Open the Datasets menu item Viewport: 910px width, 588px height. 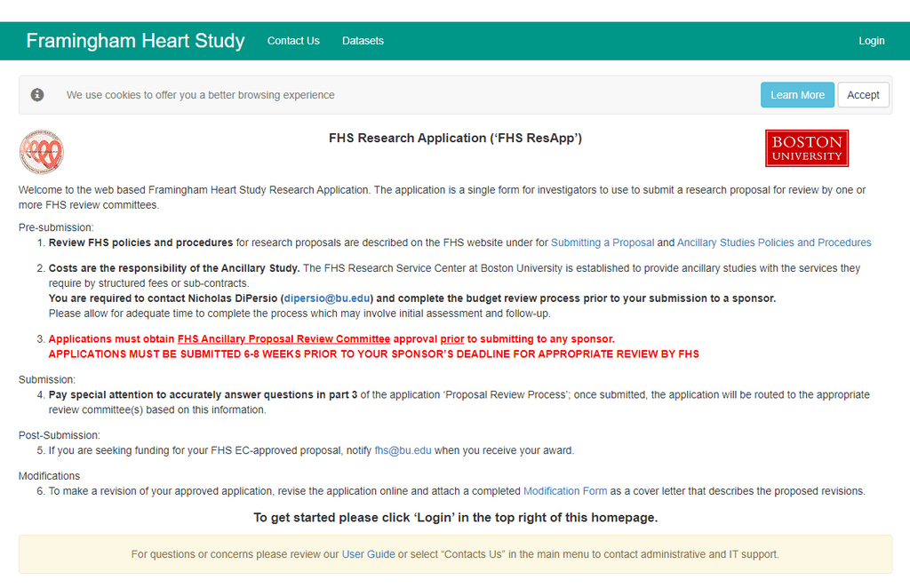point(363,40)
